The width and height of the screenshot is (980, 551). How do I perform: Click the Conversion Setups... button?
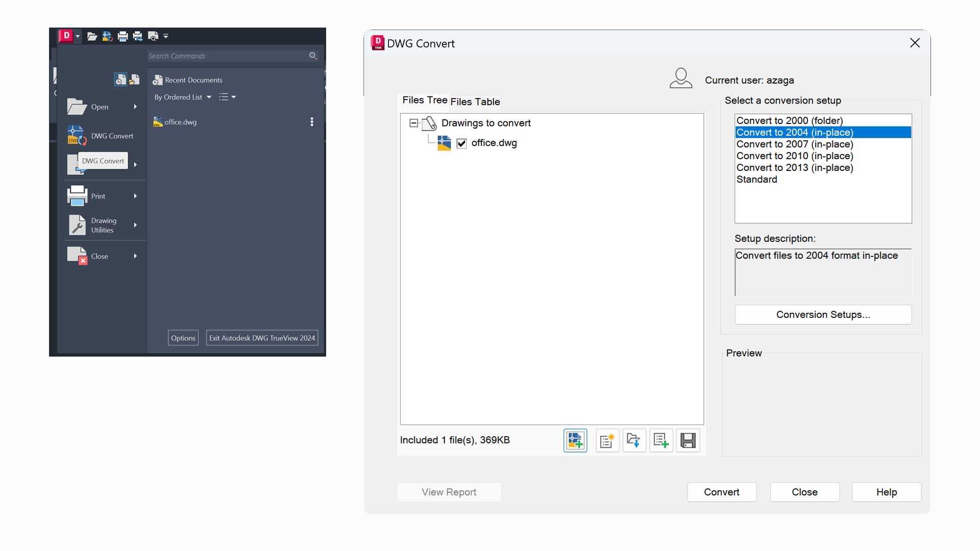(823, 315)
